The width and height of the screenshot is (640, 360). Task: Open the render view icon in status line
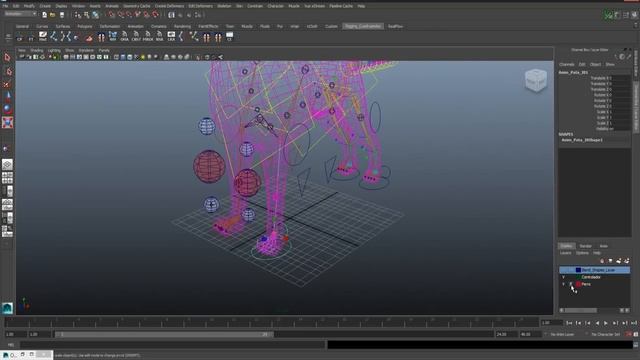point(171,15)
